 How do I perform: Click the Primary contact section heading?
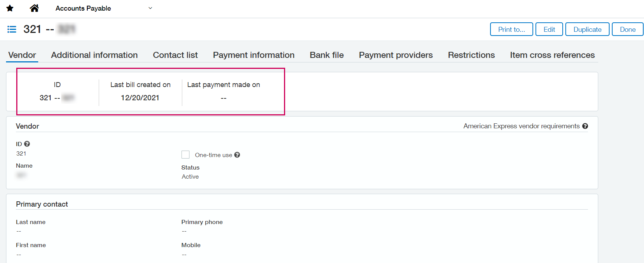(x=42, y=204)
